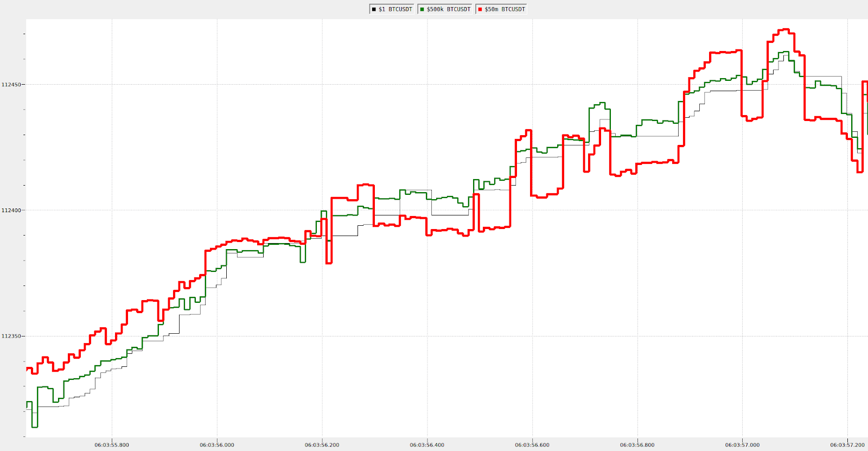Click the black $1 BTCUSDT legend square
Screen dimensions: 868x451
(x=374, y=9)
